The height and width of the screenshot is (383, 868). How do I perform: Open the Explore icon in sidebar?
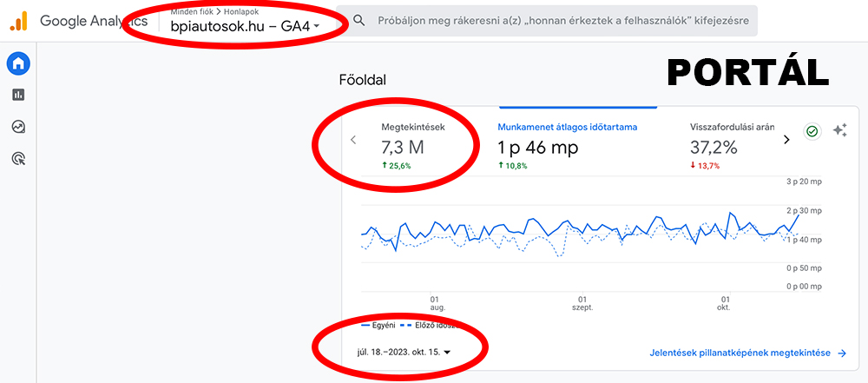point(18,127)
